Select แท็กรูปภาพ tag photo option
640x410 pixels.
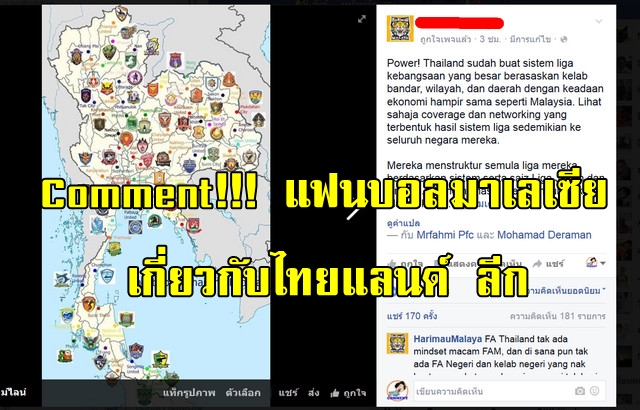pyautogui.click(x=189, y=393)
